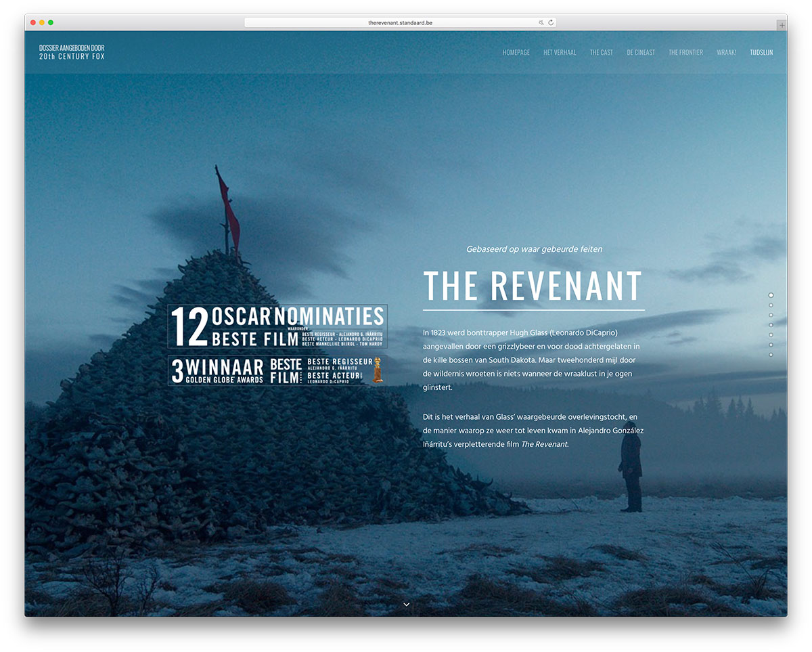The height and width of the screenshot is (652, 812).
Task: Open a new tab with plus button
Action: pyautogui.click(x=782, y=25)
